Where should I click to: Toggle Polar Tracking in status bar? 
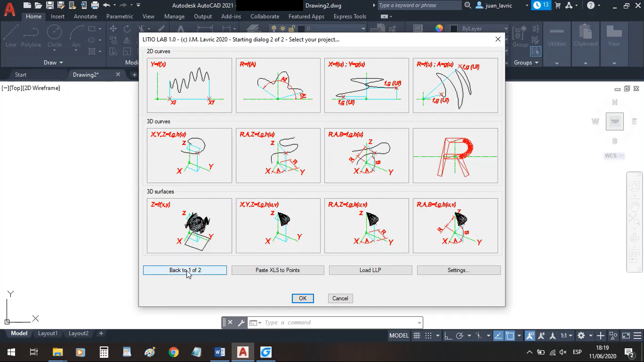click(460, 336)
